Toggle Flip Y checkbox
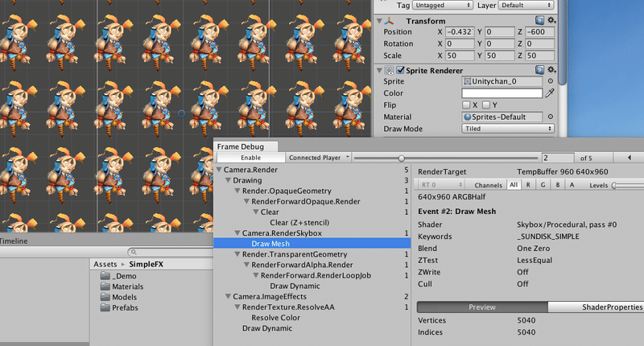The image size is (644, 346). pos(486,105)
